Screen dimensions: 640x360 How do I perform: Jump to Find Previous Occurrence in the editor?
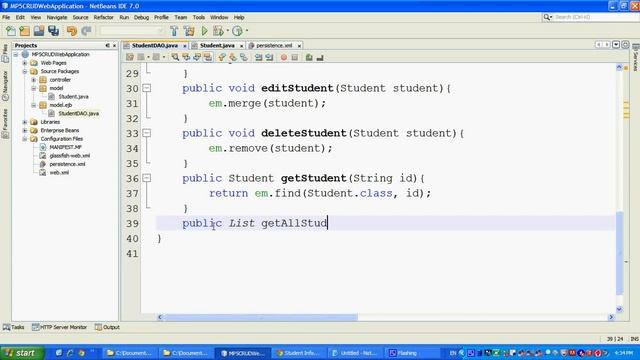pyautogui.click(x=186, y=58)
